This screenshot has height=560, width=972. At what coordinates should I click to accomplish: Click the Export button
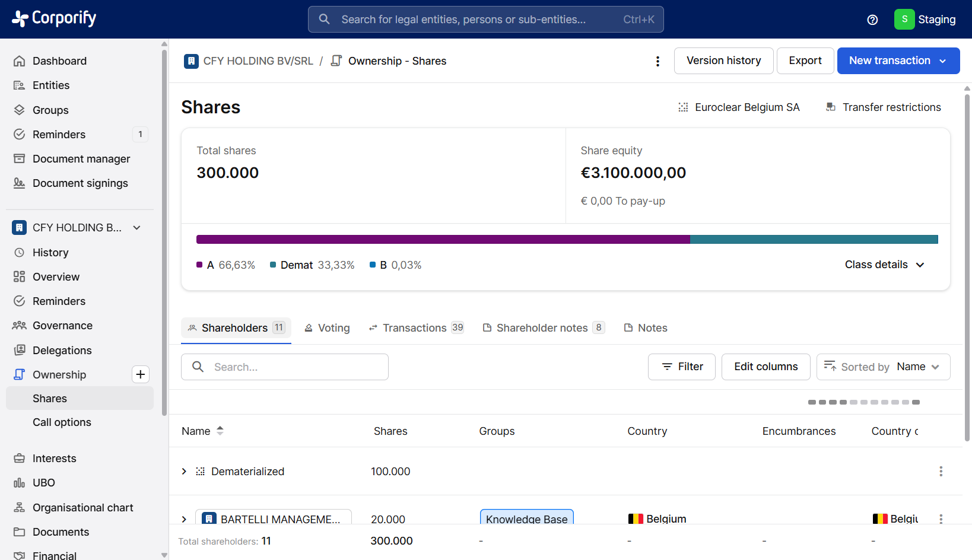click(805, 61)
